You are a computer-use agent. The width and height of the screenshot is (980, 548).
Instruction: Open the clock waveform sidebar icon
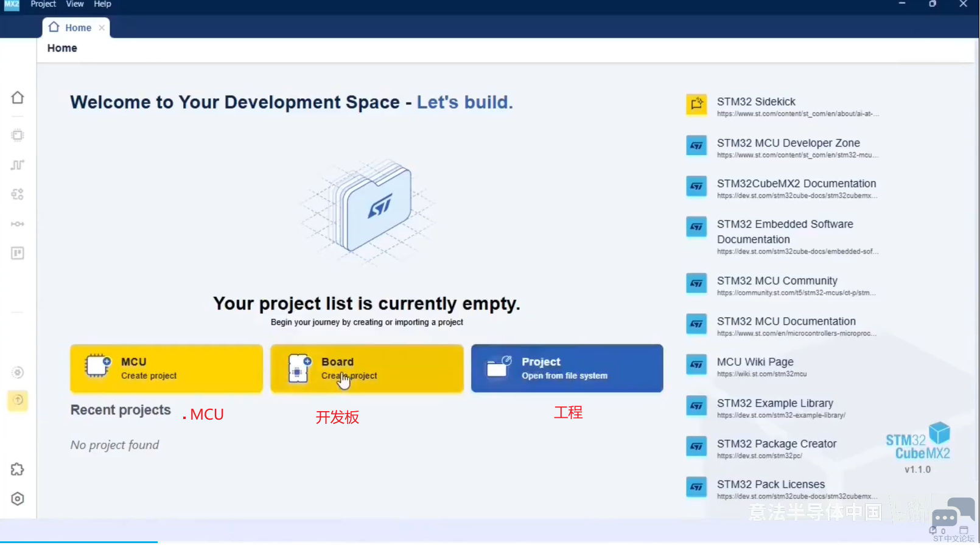click(18, 165)
